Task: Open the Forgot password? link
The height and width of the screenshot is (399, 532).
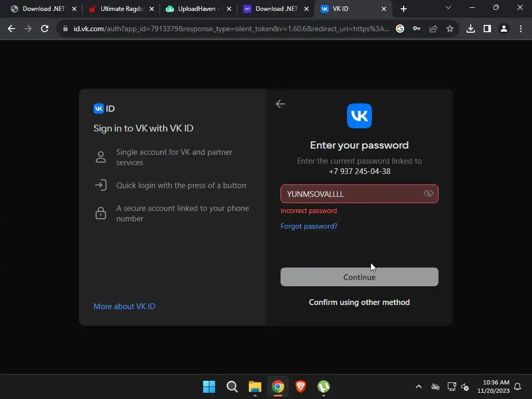Action: (x=309, y=226)
